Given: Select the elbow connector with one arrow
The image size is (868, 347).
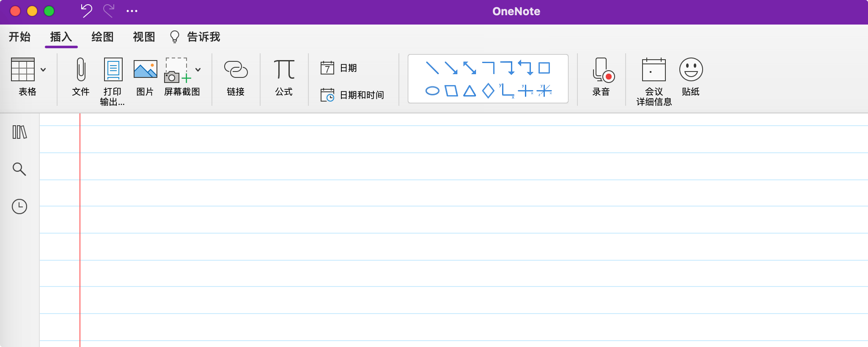Looking at the screenshot, I should pyautogui.click(x=507, y=68).
